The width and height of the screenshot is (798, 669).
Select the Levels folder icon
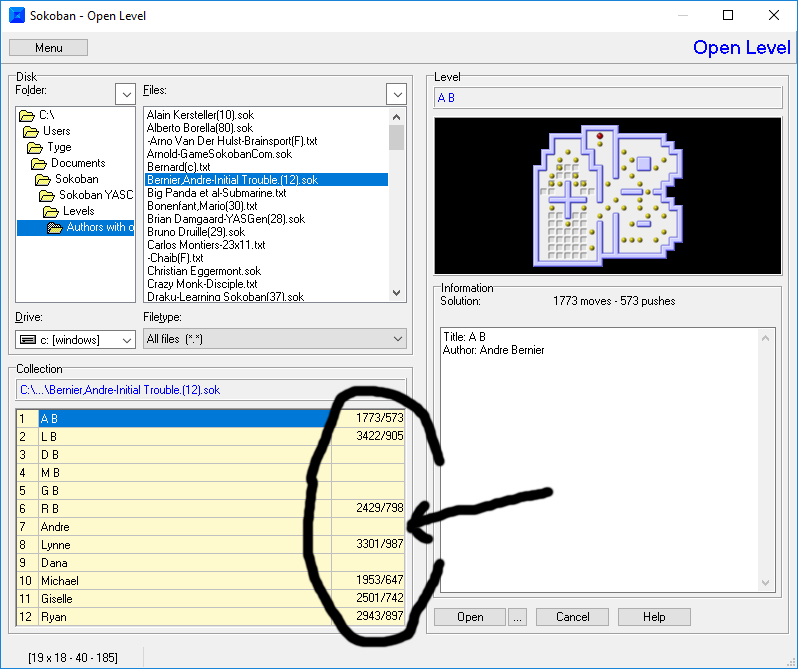(x=51, y=211)
